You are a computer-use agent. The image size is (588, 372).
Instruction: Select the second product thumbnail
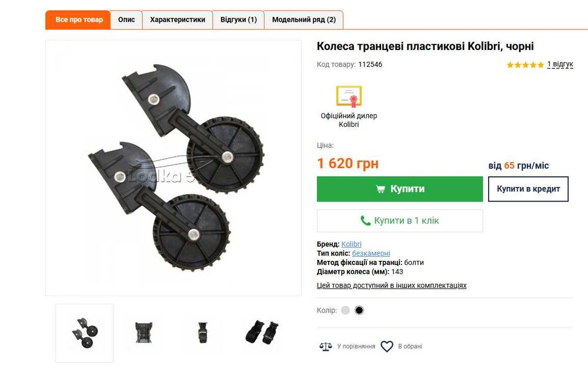[143, 333]
